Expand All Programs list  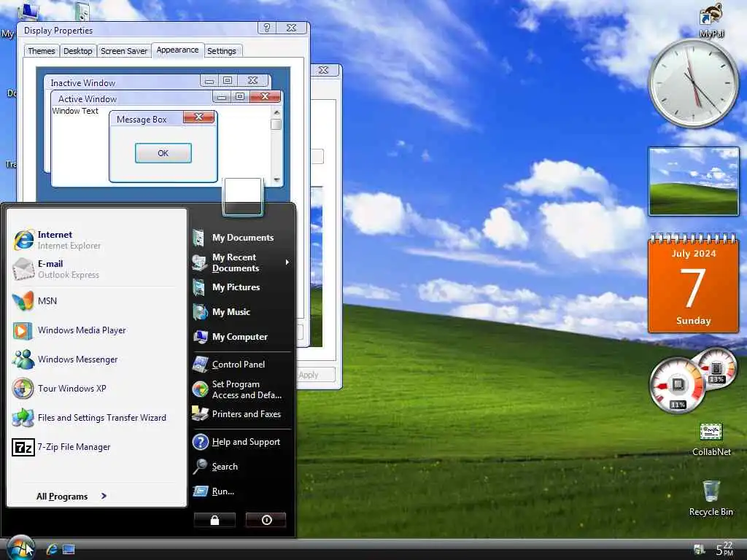71,496
